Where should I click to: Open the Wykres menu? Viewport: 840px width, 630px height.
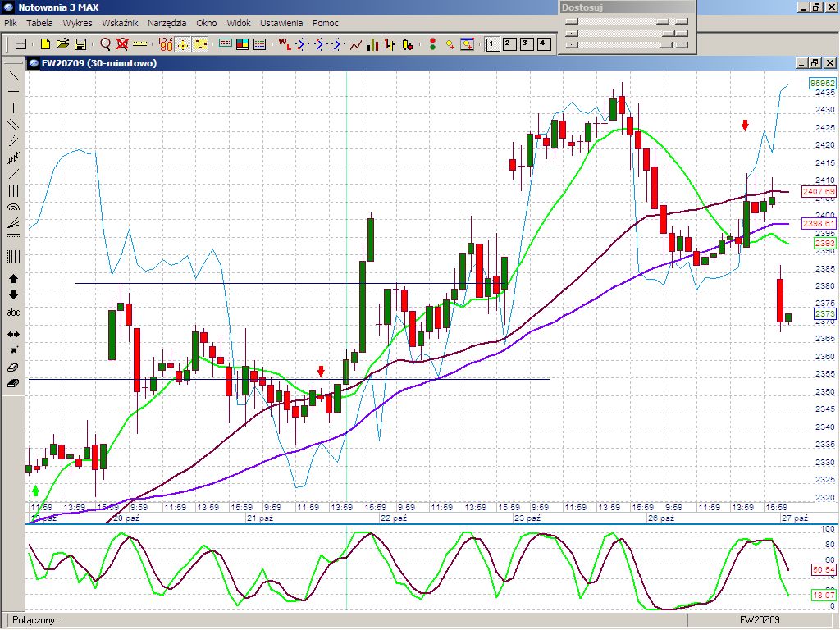point(77,23)
